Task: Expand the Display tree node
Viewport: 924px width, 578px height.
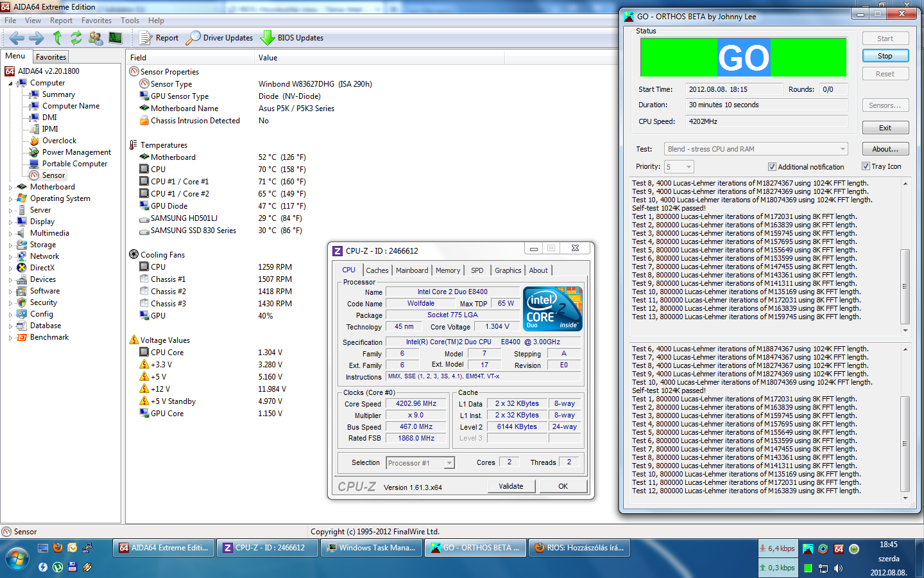Action: coord(10,222)
